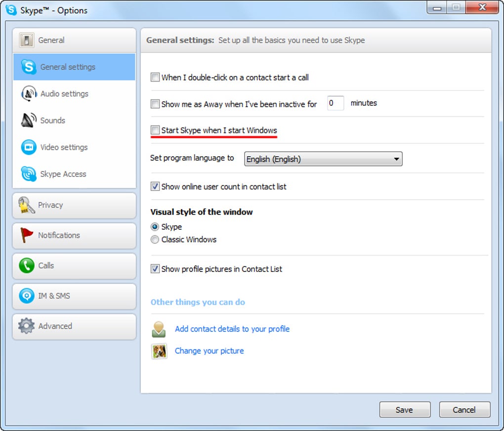
Task: Open the Audio settings tab
Action: point(74,93)
